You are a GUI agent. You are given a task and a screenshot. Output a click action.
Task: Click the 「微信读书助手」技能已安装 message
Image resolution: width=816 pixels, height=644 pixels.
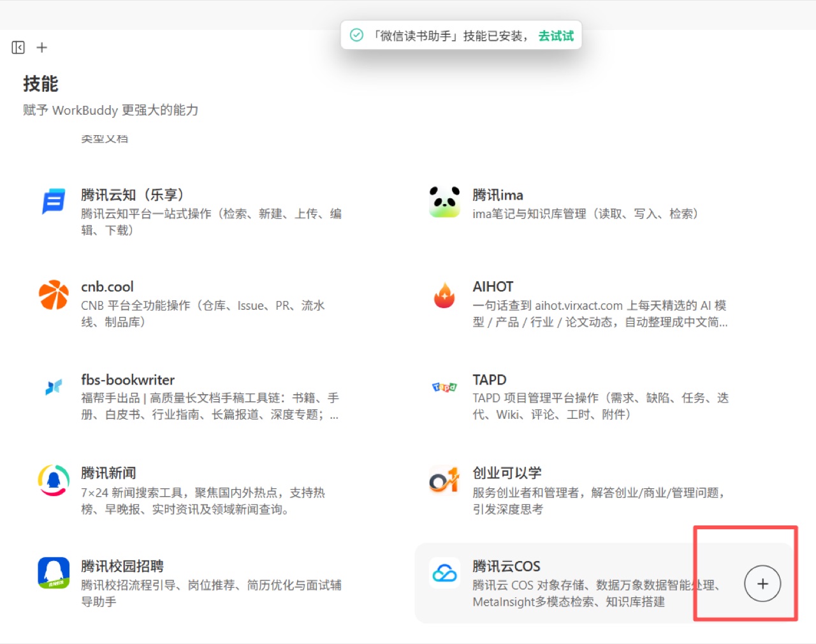[x=450, y=36]
